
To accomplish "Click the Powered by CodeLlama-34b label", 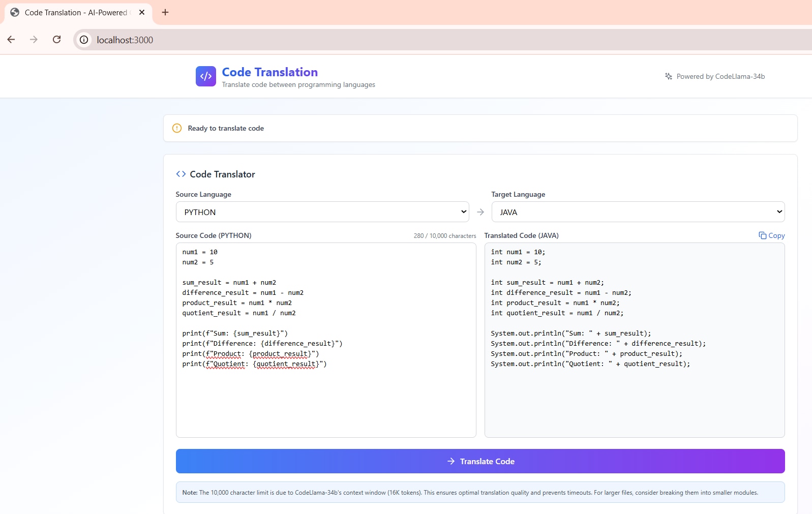I will point(720,76).
